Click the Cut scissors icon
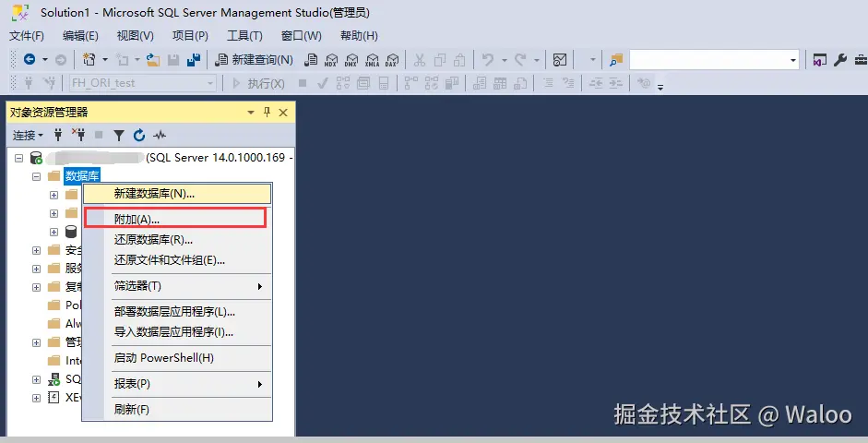 click(420, 59)
